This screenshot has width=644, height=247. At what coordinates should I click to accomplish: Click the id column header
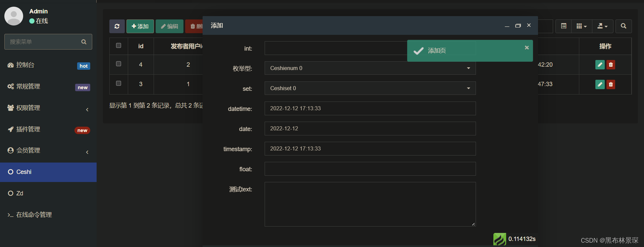click(x=141, y=46)
